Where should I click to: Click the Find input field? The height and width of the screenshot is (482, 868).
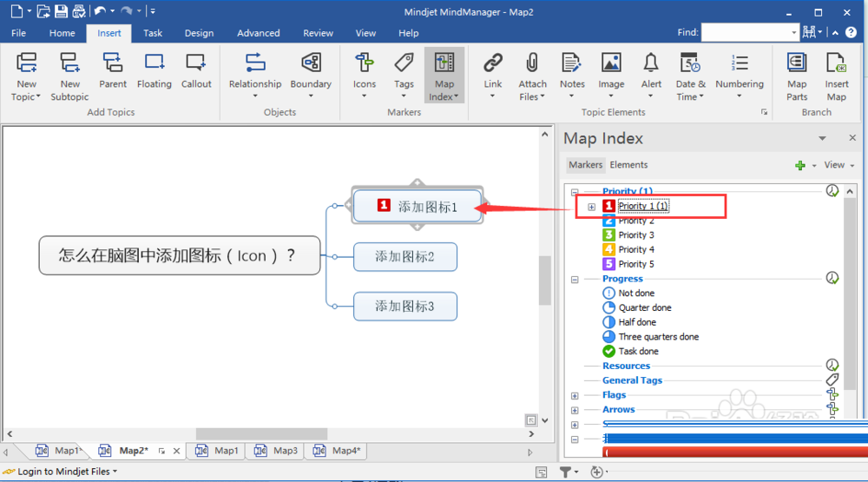(745, 33)
